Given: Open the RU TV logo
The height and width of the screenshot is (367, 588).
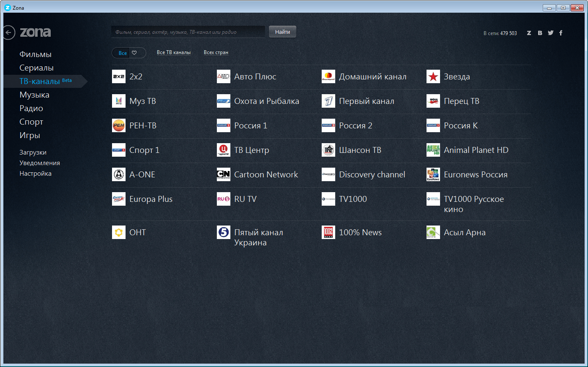Looking at the screenshot, I should pyautogui.click(x=224, y=199).
